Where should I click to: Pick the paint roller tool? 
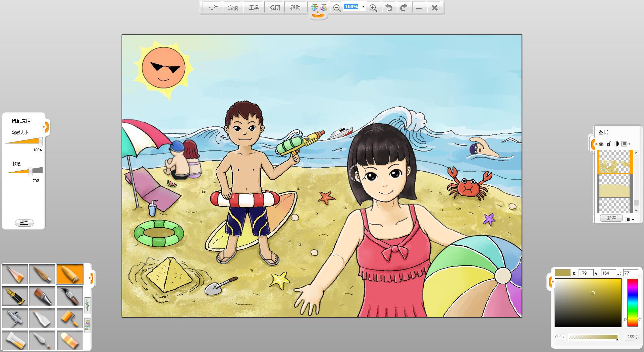[x=70, y=318]
